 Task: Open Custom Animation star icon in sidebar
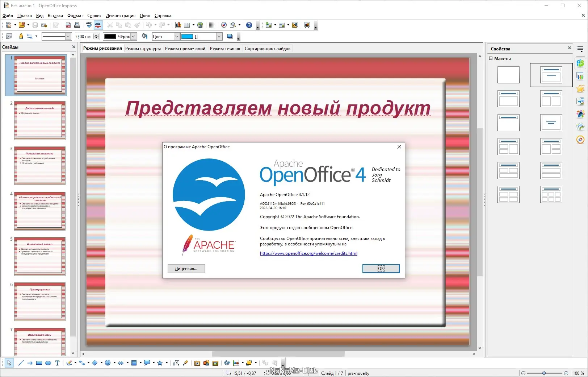[x=580, y=88]
